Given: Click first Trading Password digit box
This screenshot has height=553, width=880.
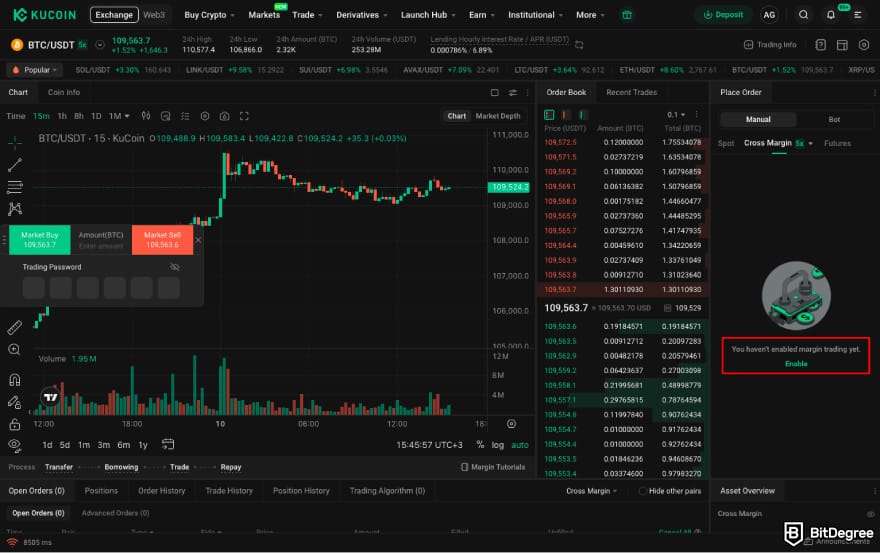Looking at the screenshot, I should click(x=34, y=287).
